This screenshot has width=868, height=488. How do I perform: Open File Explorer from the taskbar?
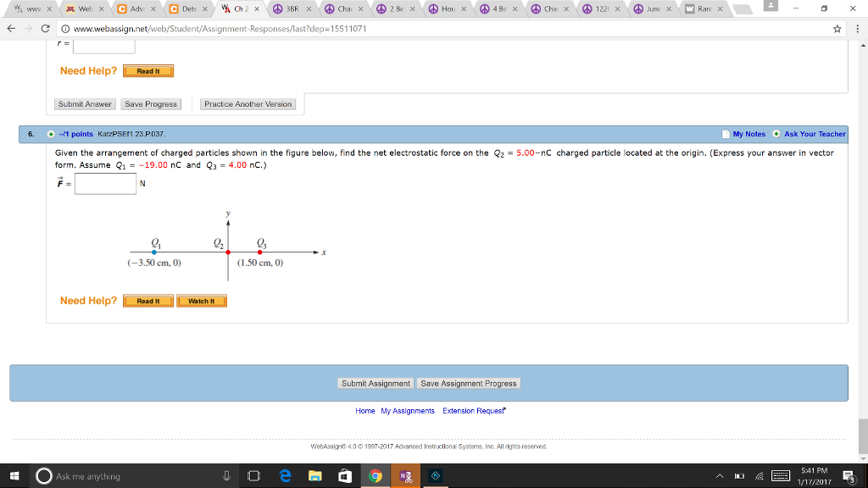pyautogui.click(x=314, y=475)
